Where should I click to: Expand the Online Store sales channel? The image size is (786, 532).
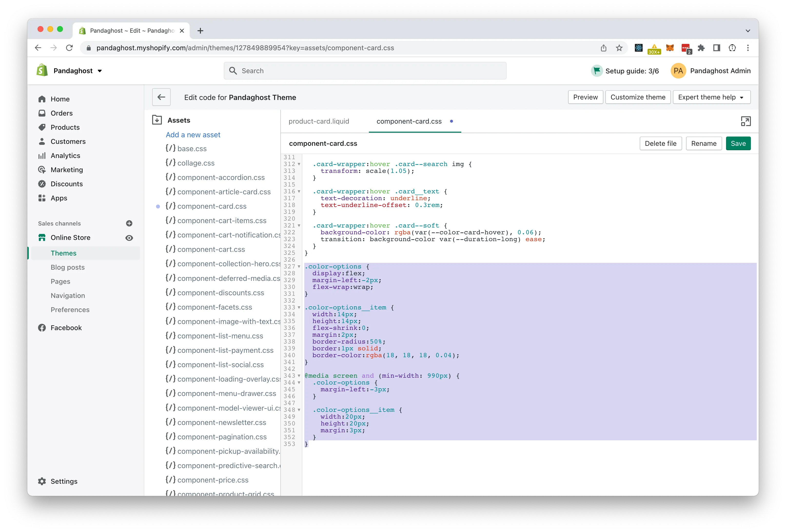(71, 237)
